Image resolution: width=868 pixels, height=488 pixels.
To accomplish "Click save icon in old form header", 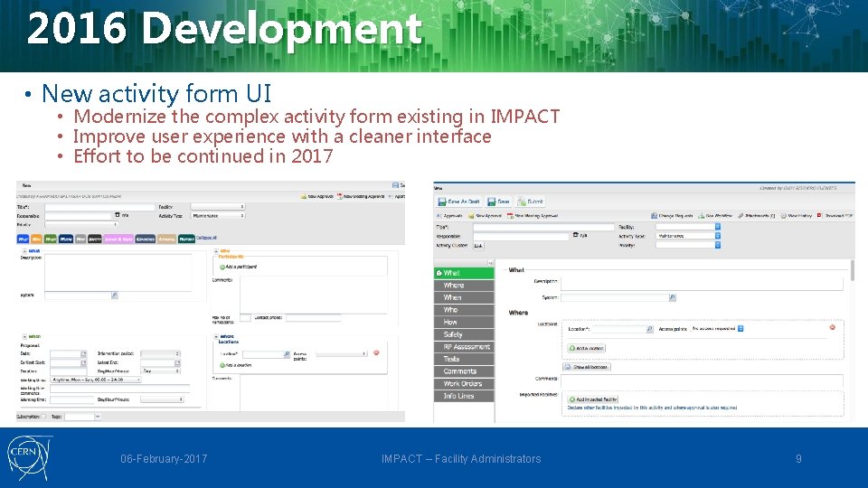I will pos(395,185).
